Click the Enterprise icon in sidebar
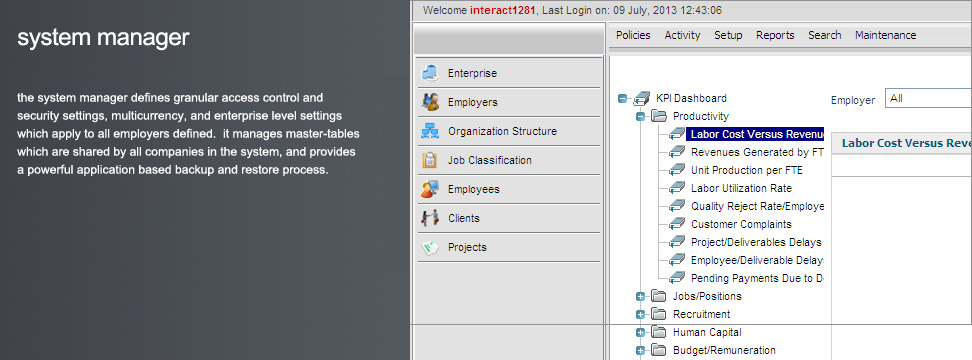This screenshot has height=360, width=972. [430, 73]
